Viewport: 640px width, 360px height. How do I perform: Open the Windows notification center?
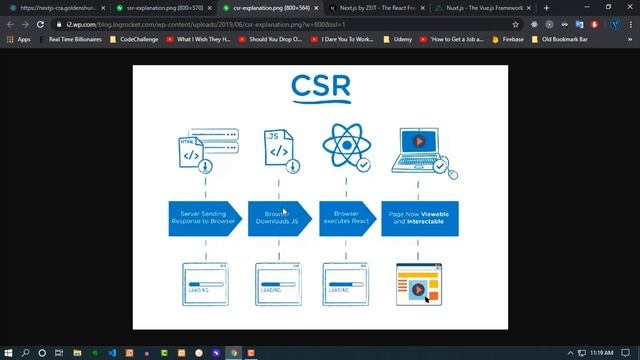point(626,353)
